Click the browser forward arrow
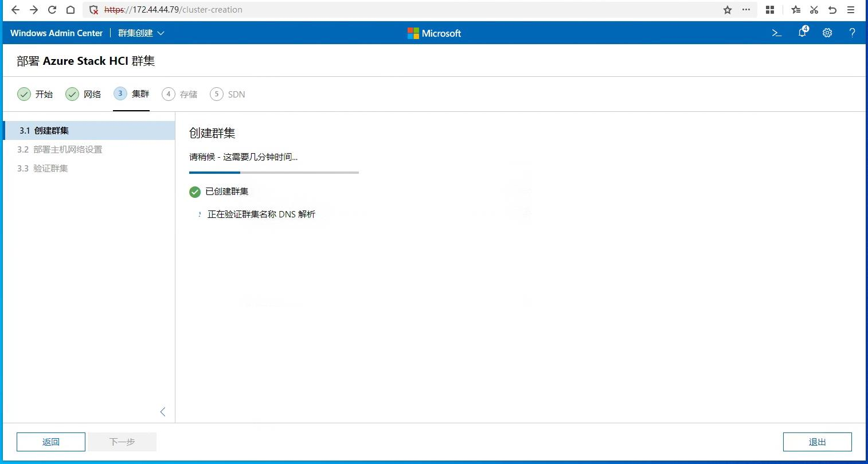Image resolution: width=868 pixels, height=464 pixels. pos(34,10)
